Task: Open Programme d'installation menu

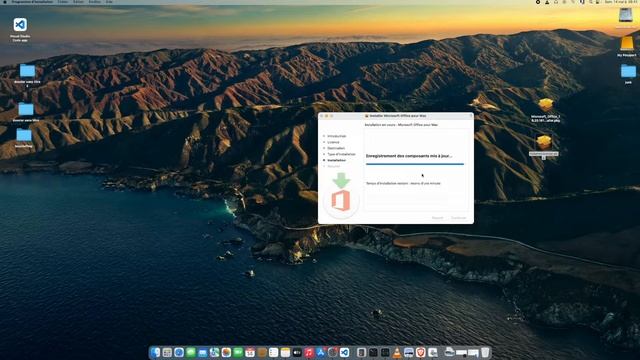Action: tap(32, 2)
